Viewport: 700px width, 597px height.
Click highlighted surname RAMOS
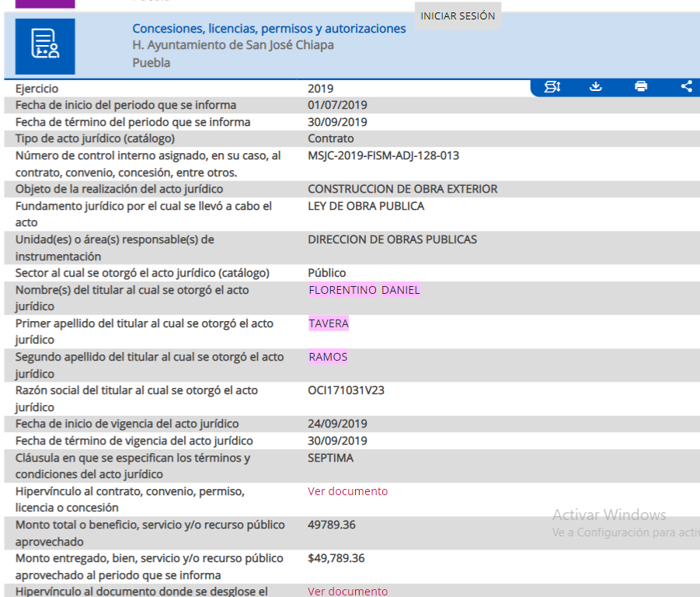coord(328,357)
